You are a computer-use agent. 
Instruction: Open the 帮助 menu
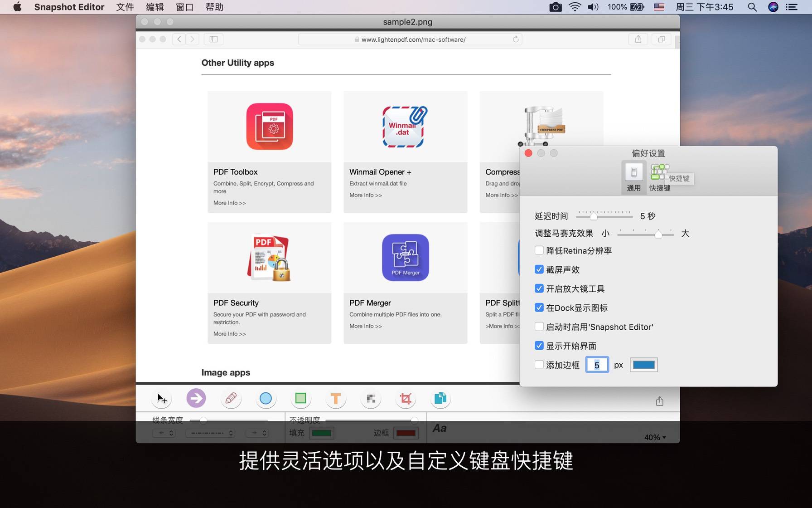[214, 7]
